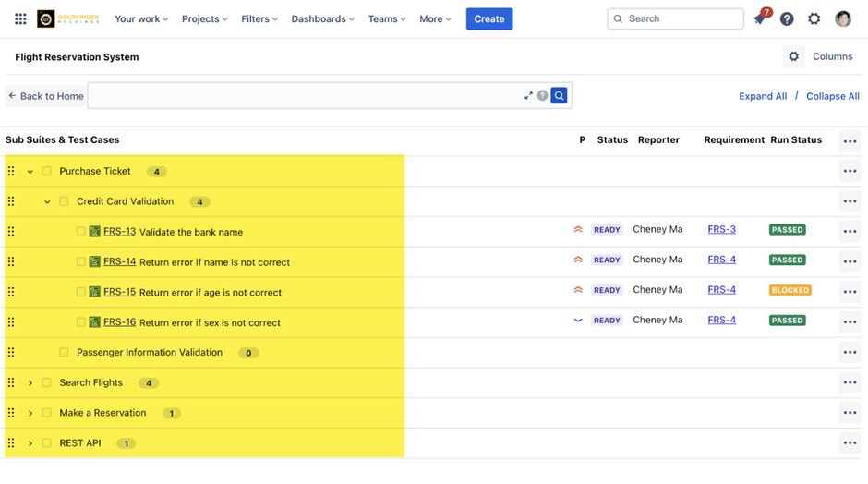This screenshot has width=868, height=484.
Task: Click the Create button
Action: 488,19
